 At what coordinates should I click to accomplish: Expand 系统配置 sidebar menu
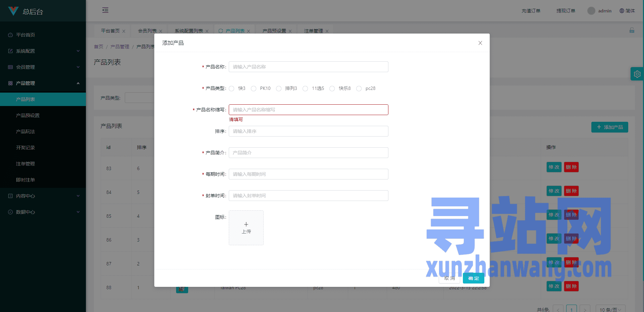(x=43, y=51)
